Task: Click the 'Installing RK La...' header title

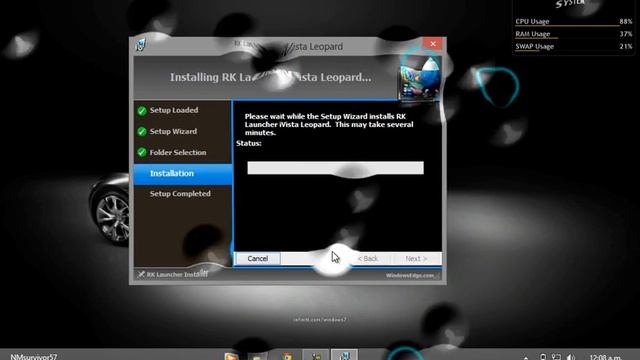Action: coord(271,77)
